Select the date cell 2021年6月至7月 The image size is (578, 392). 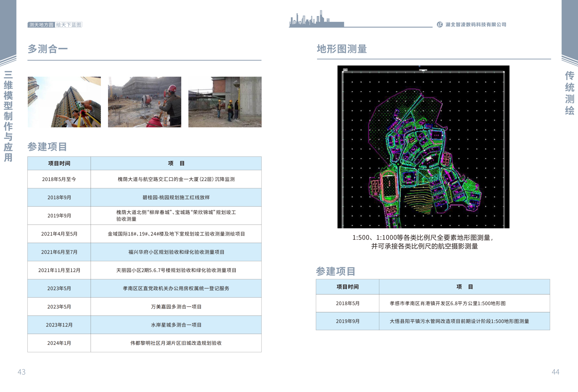59,252
